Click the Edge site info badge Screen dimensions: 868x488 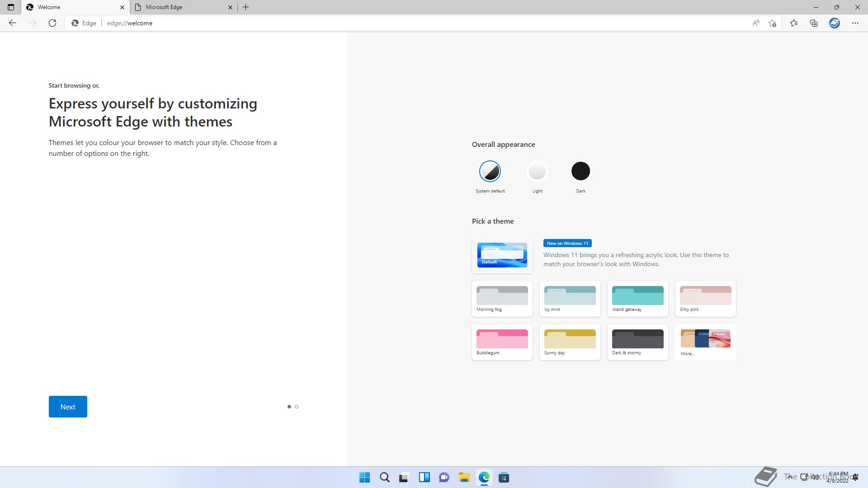click(84, 23)
